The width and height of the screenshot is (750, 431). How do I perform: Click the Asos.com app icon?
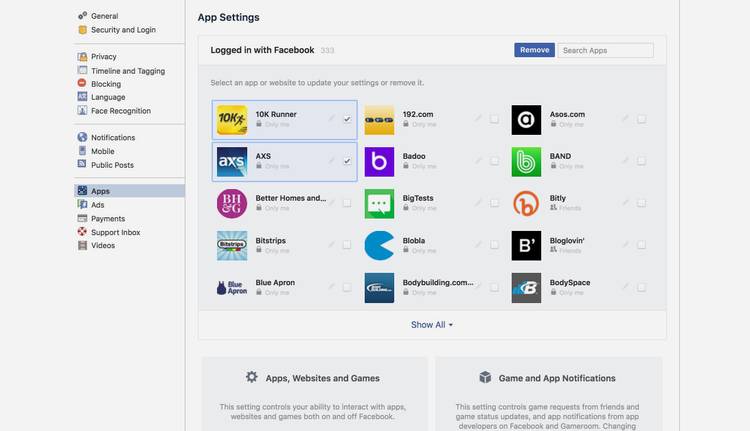point(526,120)
